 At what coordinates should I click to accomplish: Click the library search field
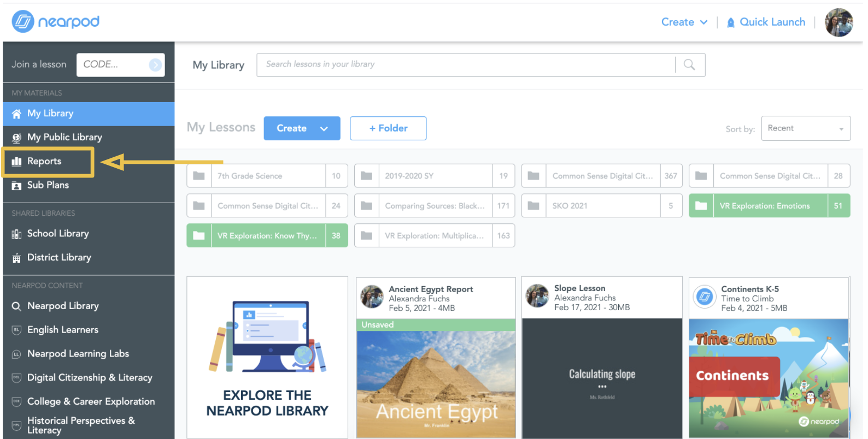coord(466,65)
